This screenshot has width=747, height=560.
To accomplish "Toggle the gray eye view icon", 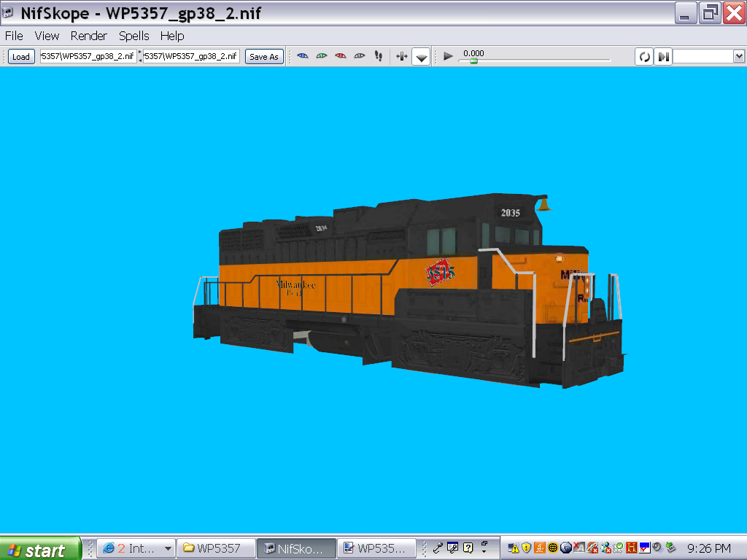I will (x=359, y=56).
